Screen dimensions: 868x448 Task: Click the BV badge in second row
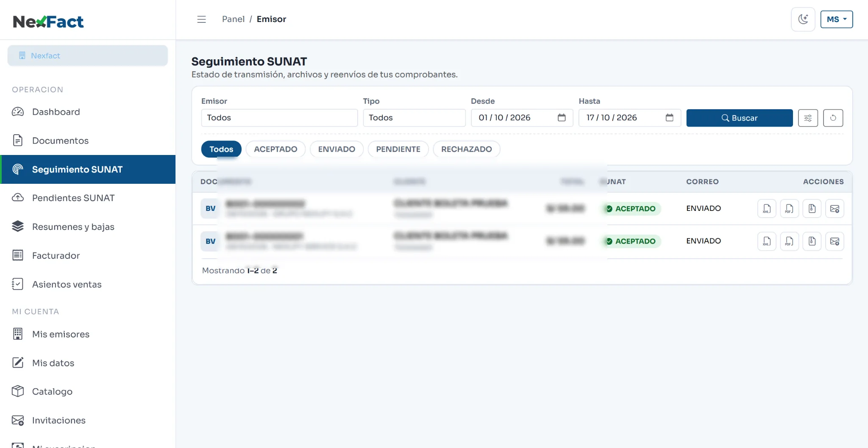pos(210,241)
